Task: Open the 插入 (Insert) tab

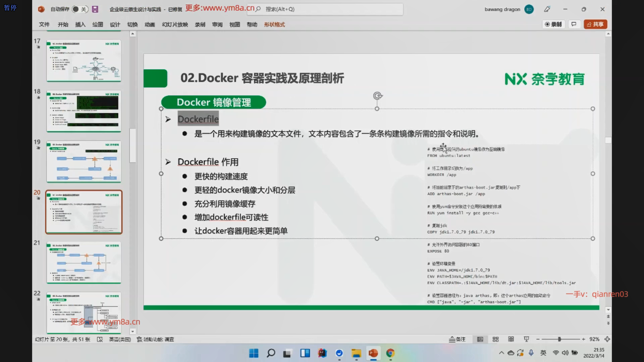Action: tap(80, 24)
